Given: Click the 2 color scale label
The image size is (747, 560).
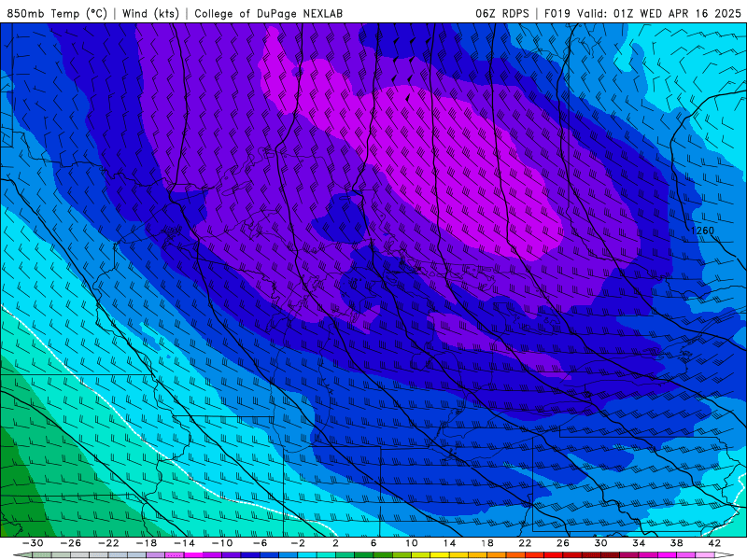Looking at the screenshot, I should point(336,543).
